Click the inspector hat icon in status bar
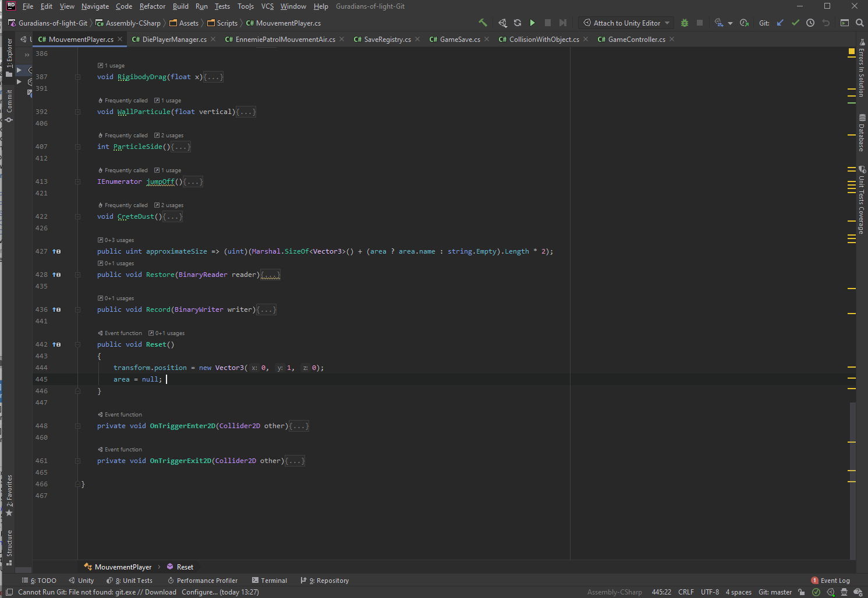 (844, 592)
